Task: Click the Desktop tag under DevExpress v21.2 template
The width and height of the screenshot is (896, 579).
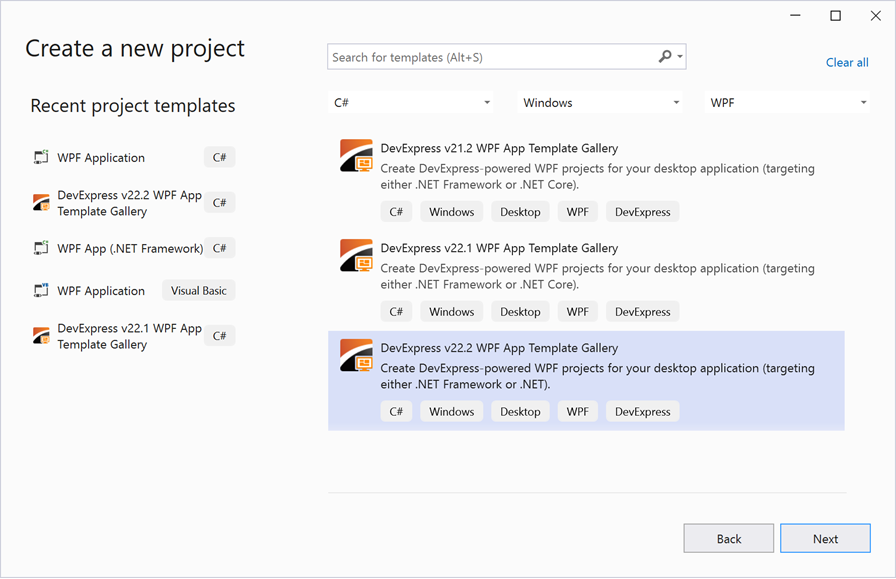Action: [520, 211]
